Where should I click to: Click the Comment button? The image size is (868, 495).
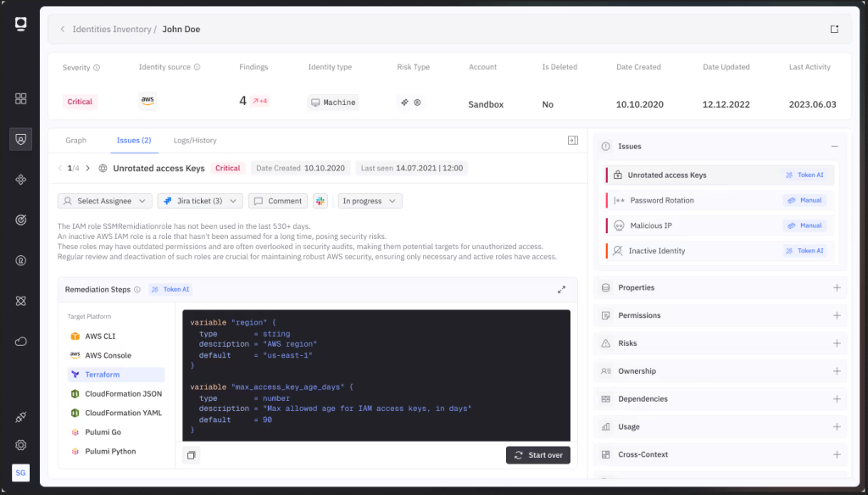[278, 201]
